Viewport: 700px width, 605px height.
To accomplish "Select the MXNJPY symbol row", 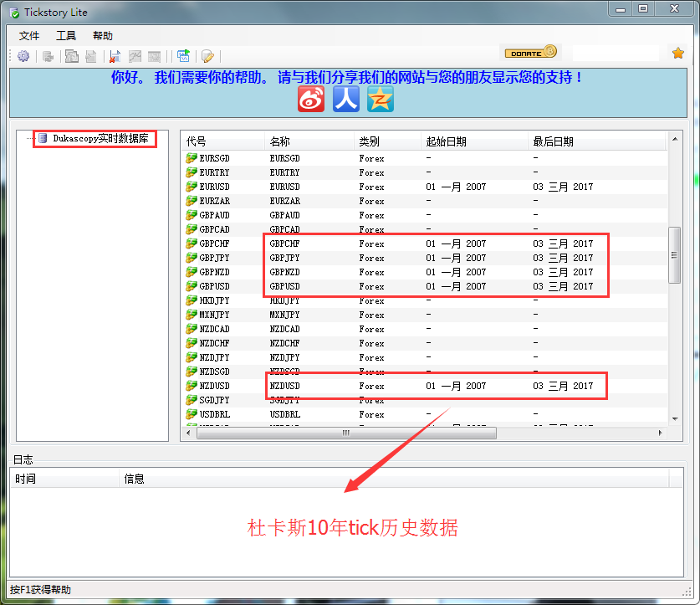I will (424, 315).
